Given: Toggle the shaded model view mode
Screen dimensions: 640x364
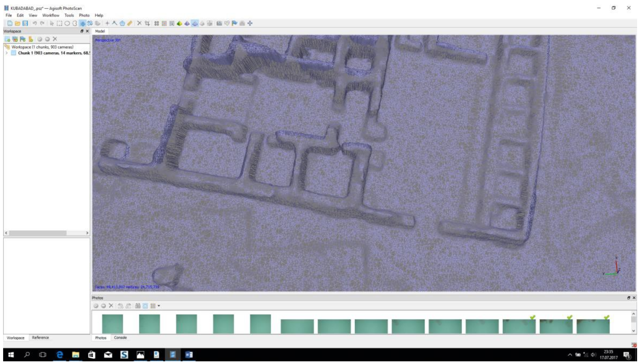Looking at the screenshot, I should (179, 23).
